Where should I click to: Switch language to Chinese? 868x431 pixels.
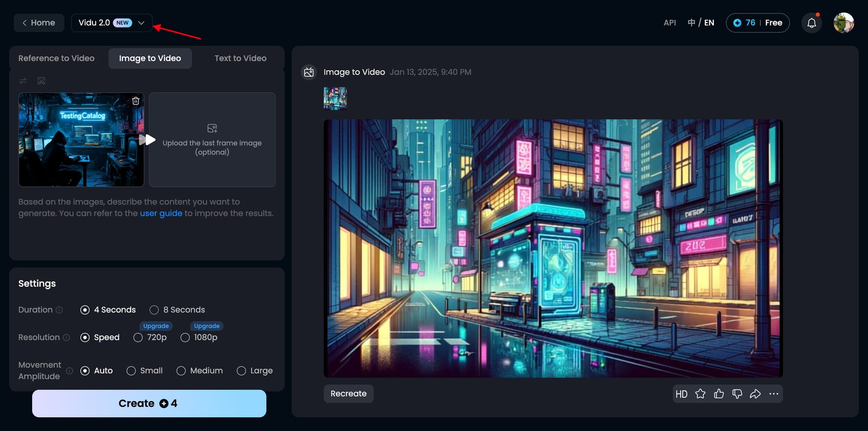tap(691, 23)
